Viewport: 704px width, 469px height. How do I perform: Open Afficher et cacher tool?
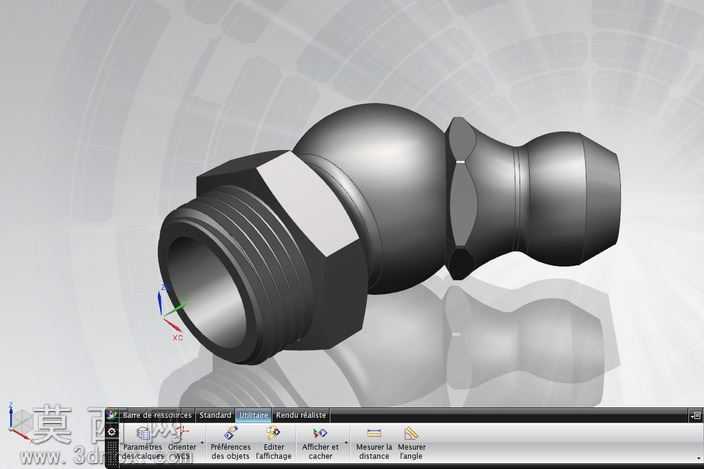click(x=320, y=443)
